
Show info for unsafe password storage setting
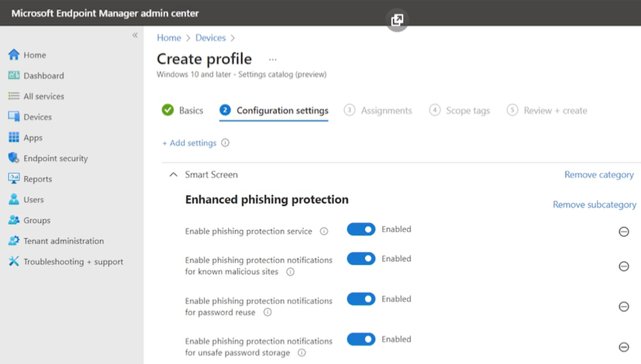click(302, 353)
